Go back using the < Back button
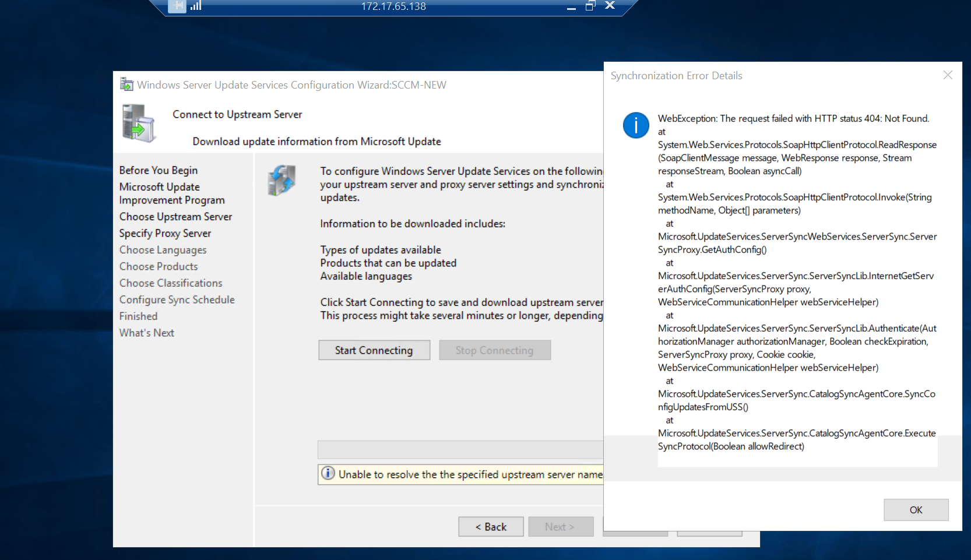The width and height of the screenshot is (971, 560). pyautogui.click(x=490, y=526)
